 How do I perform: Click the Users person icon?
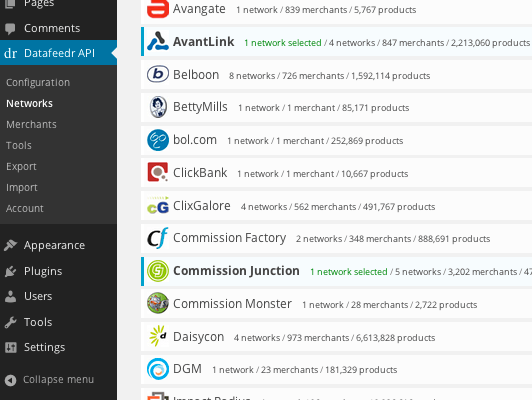pyautogui.click(x=11, y=297)
